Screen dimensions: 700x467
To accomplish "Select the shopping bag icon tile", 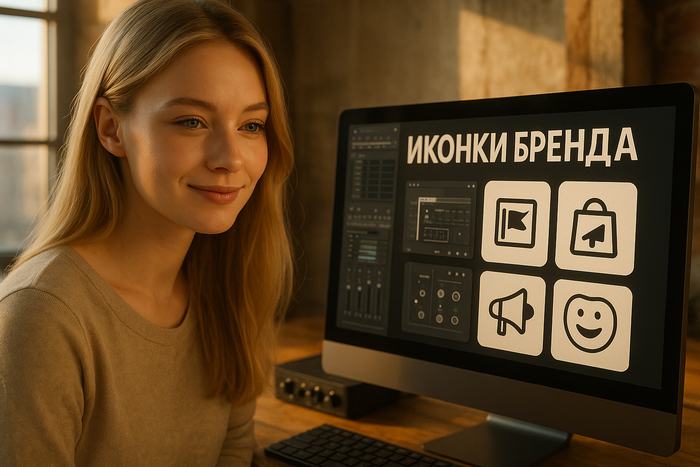I will coord(596,228).
